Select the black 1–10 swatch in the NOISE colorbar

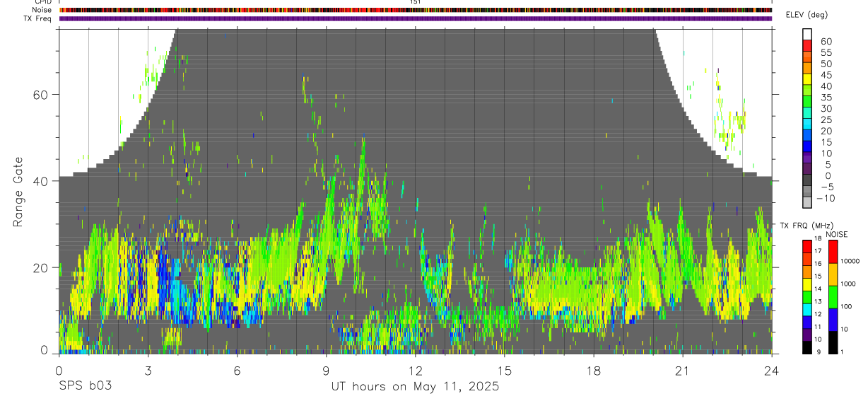833,342
